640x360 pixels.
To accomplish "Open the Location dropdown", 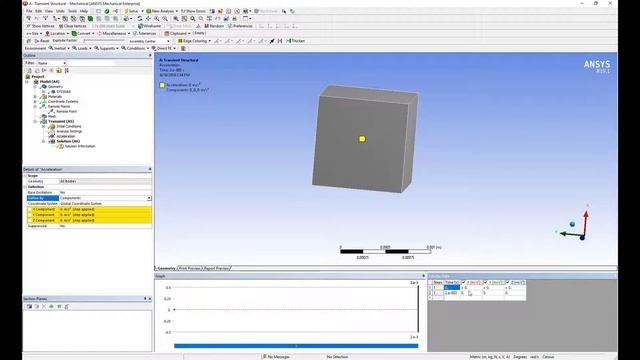I will click(x=57, y=33).
